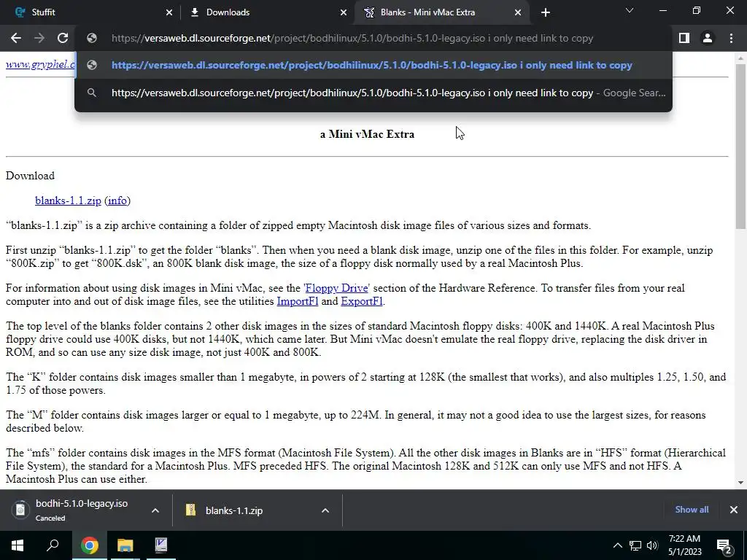Image resolution: width=747 pixels, height=560 pixels.
Task: Open Windows taskbar search
Action: [x=53, y=545]
